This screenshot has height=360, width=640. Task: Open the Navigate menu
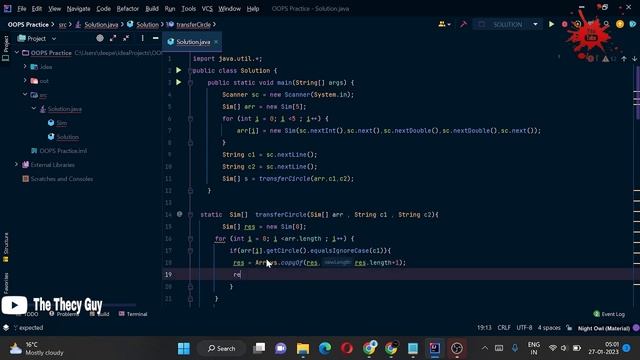pos(78,9)
